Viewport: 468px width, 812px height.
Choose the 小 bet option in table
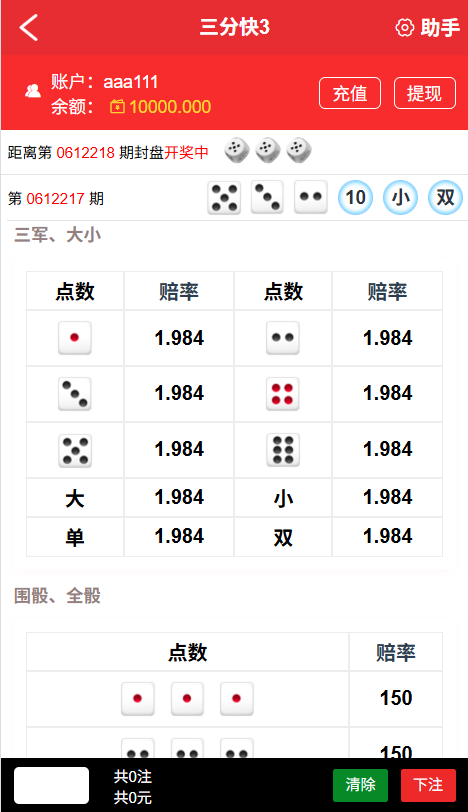[x=283, y=498]
